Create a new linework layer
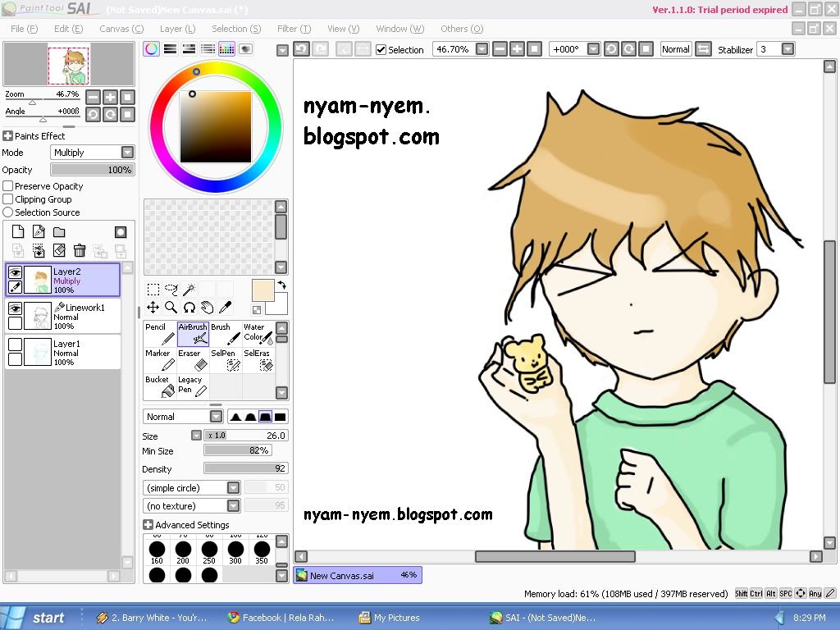This screenshot has height=630, width=840. coord(39,232)
